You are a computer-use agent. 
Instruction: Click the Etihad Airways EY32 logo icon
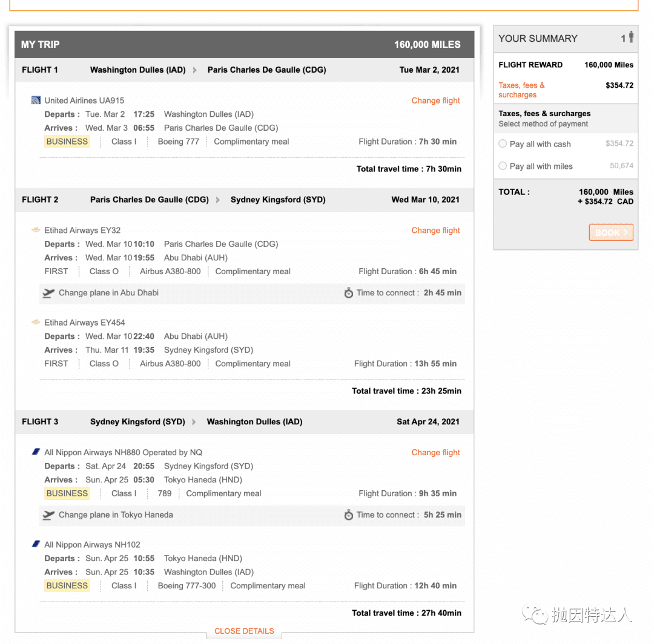36,229
